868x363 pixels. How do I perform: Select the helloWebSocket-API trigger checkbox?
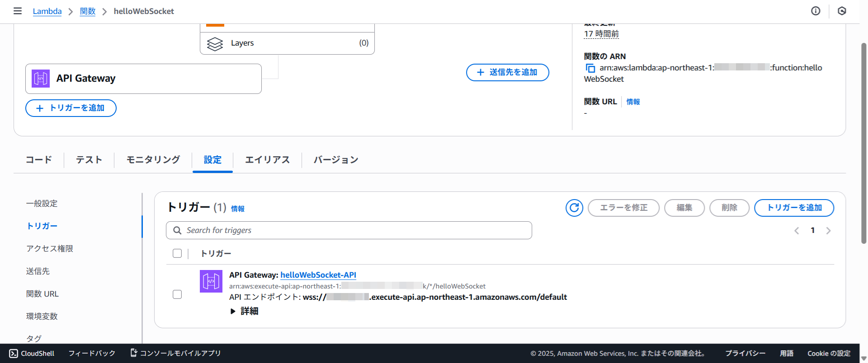click(x=177, y=294)
